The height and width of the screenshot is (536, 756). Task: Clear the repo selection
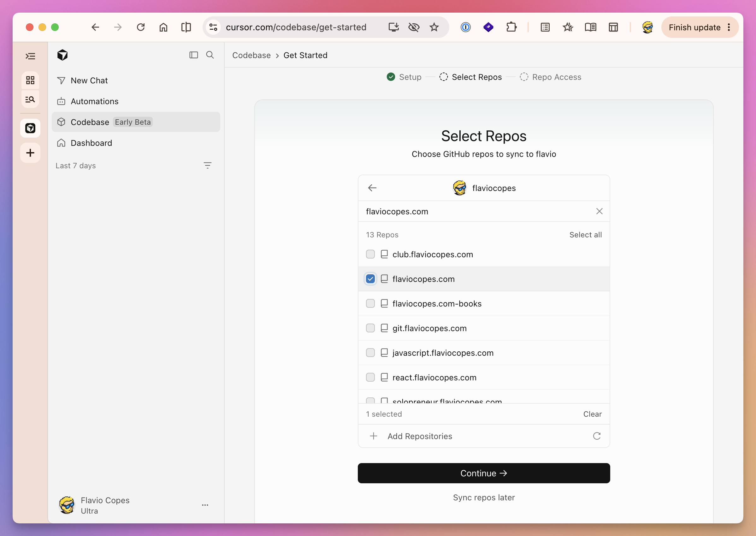pos(592,414)
